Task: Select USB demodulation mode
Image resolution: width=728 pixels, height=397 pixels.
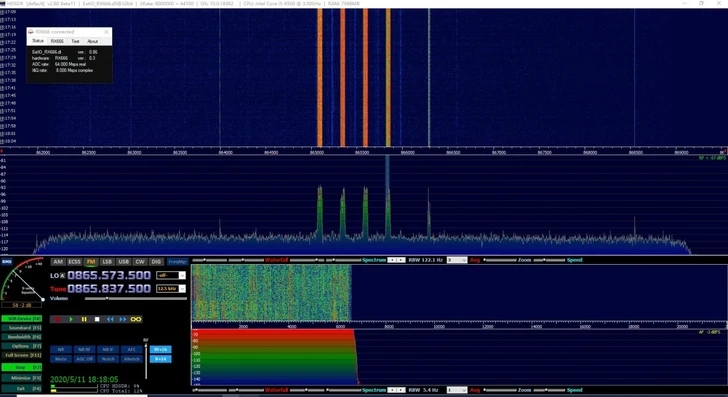Action: click(x=123, y=262)
